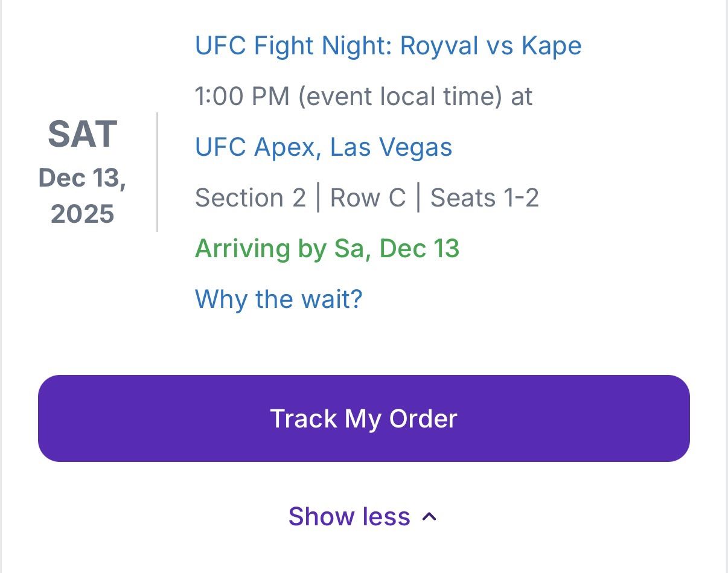View the UFC Apex, Las Vegas venue page
728x573 pixels.
click(323, 147)
